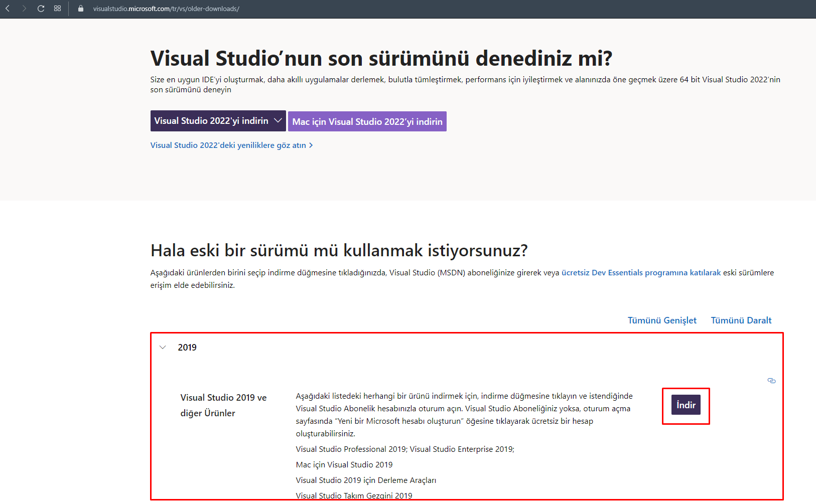The height and width of the screenshot is (504, 816).
Task: Click 'Mac için Visual Studio 2019' text
Action: (x=344, y=465)
